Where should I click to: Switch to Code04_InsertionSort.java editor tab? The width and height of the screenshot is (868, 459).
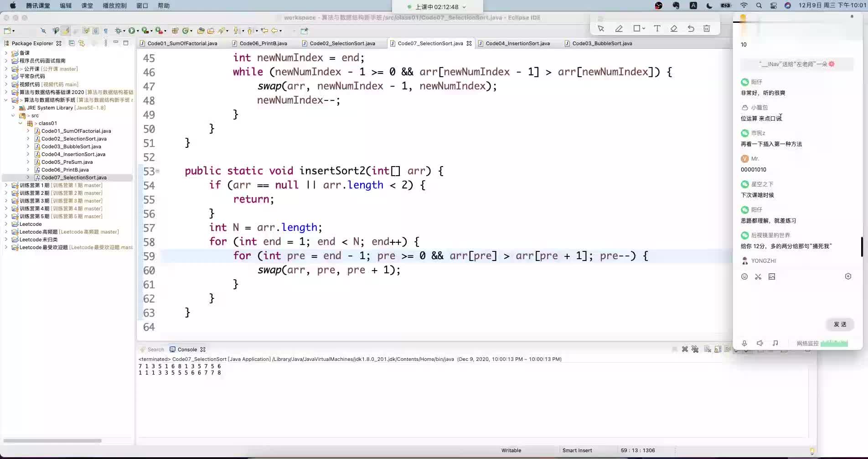click(517, 43)
